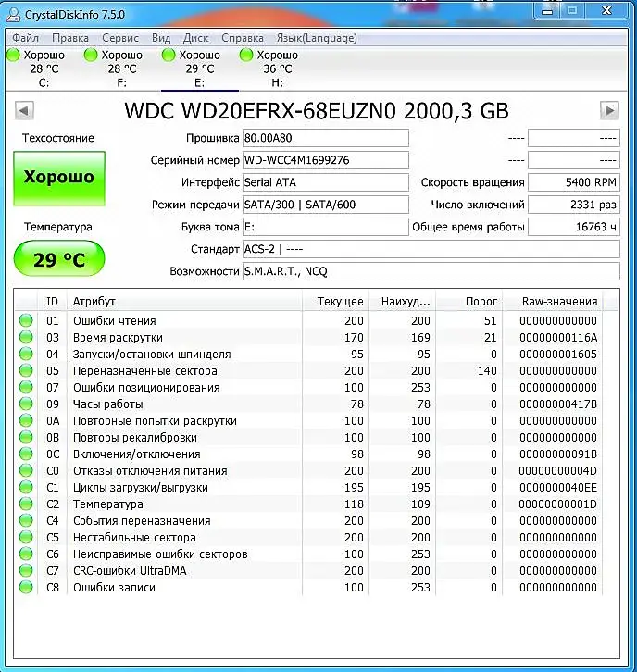637x672 pixels.
Task: Open the Язык(Language) menu
Action: click(317, 38)
